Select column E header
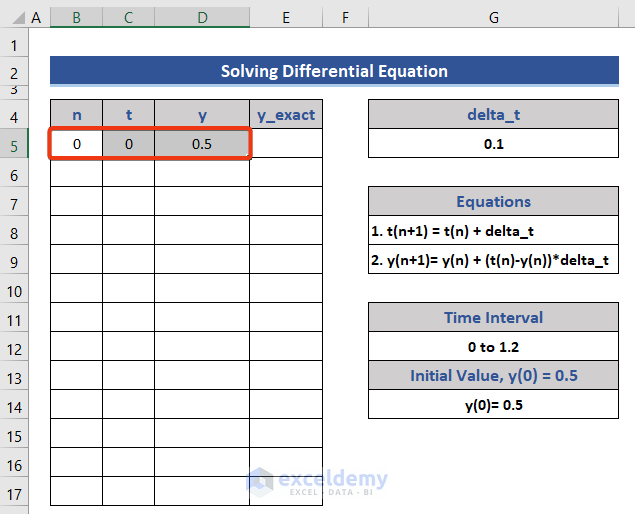Viewport: 635px width, 514px height. pos(286,17)
